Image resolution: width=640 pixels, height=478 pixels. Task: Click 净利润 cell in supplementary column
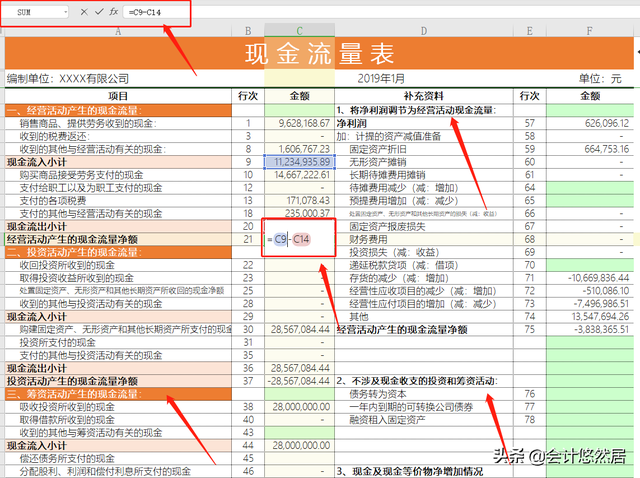point(424,123)
